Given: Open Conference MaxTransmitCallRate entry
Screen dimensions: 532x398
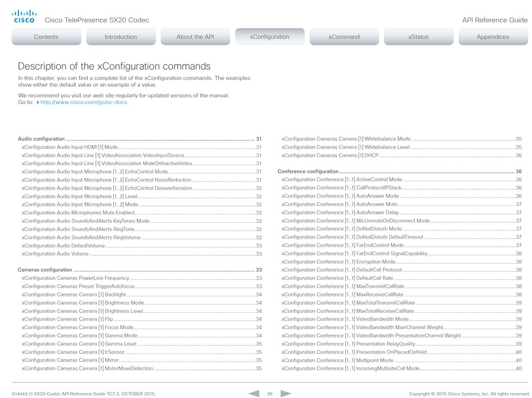Looking at the screenshot, I should (402, 286).
